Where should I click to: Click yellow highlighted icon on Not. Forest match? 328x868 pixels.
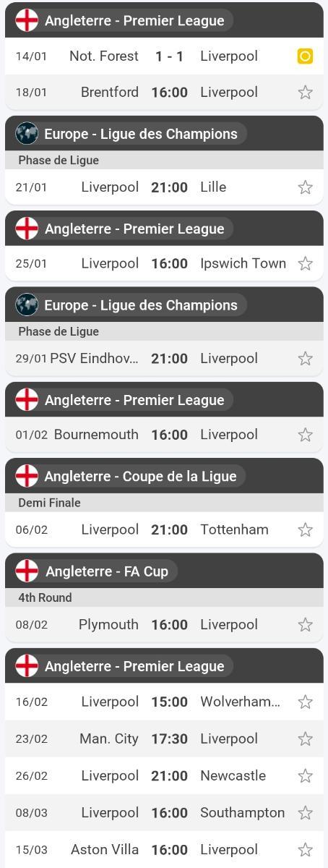tap(306, 56)
